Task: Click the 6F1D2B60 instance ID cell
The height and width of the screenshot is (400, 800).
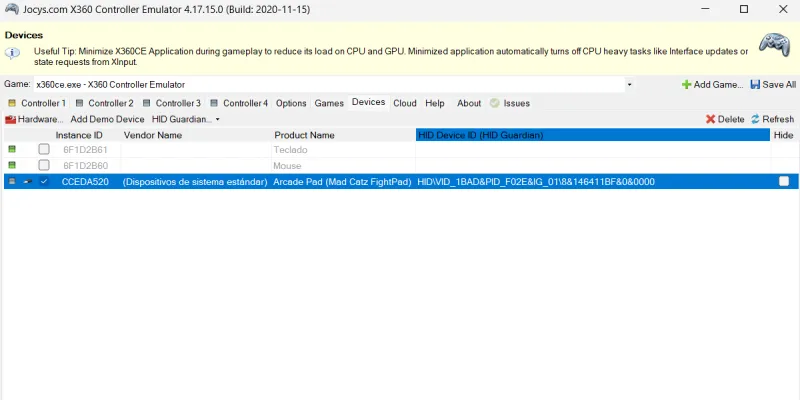Action: tap(85, 165)
